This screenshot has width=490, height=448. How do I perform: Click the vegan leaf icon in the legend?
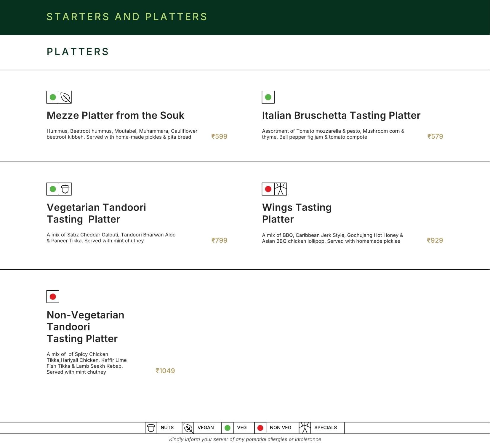(x=188, y=428)
